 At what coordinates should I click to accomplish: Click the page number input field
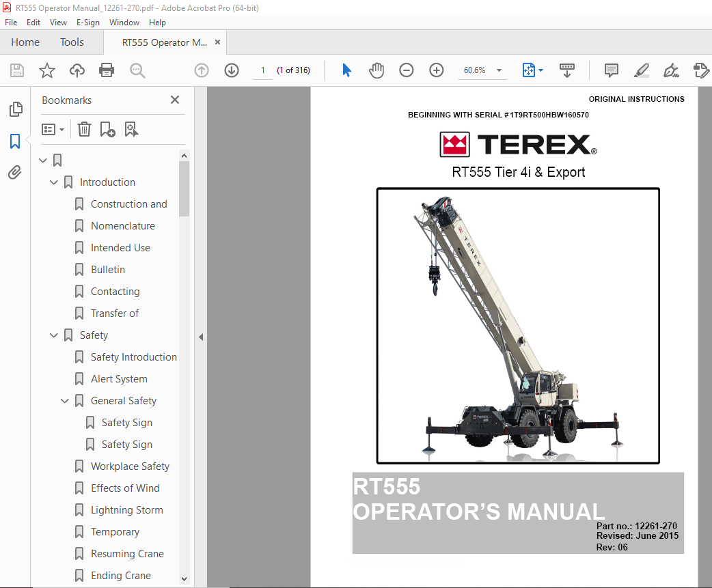click(262, 70)
